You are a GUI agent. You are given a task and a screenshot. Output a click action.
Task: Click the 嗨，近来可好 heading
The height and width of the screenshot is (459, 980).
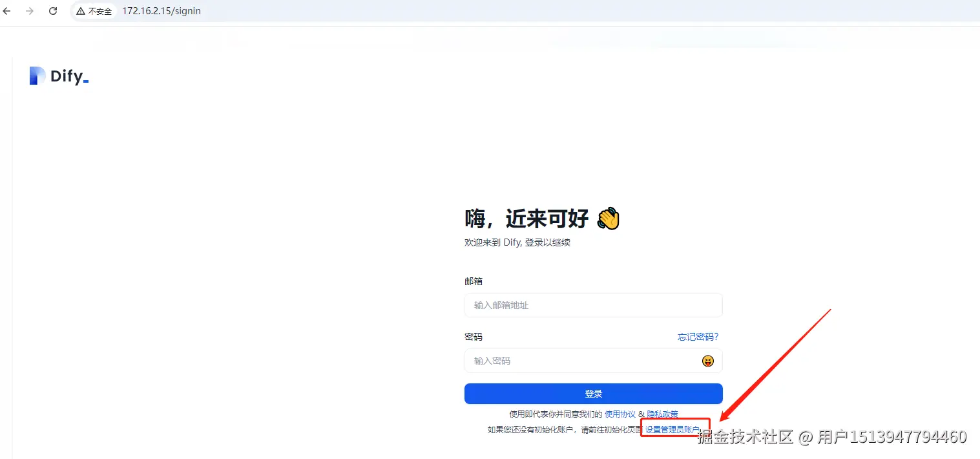[x=542, y=219]
